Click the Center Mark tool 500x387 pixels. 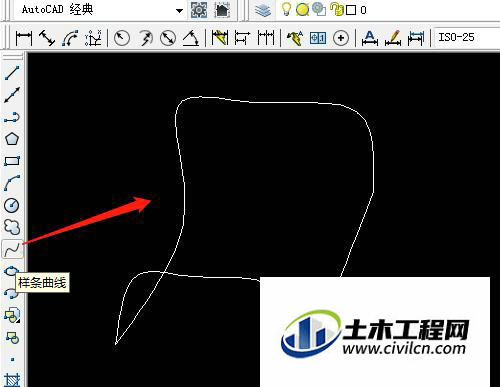point(341,38)
